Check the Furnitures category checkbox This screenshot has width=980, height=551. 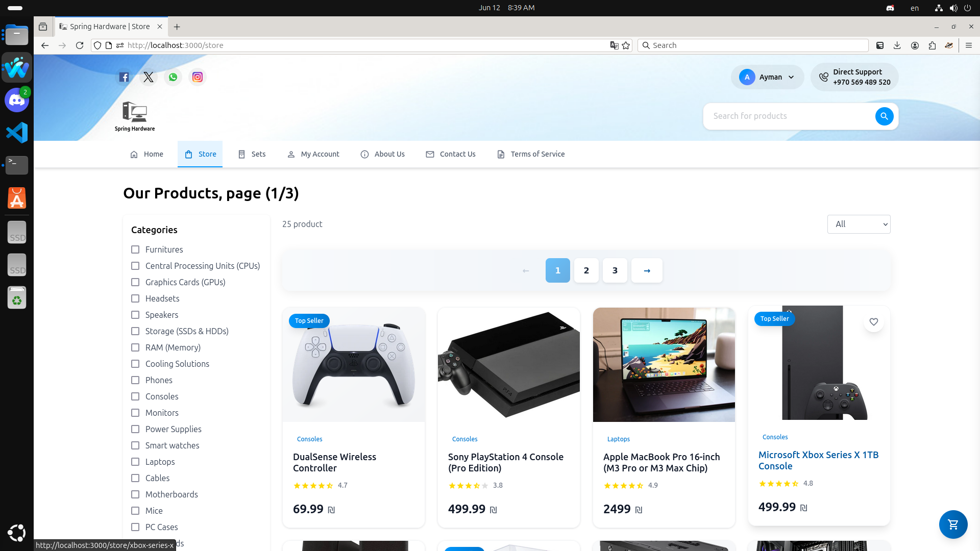tap(135, 249)
